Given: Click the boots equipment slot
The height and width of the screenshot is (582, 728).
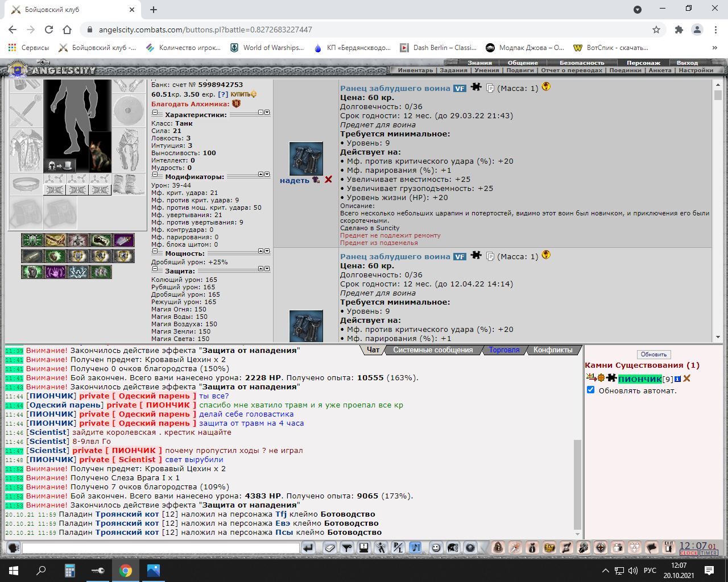Looking at the screenshot, I should coord(129,185).
